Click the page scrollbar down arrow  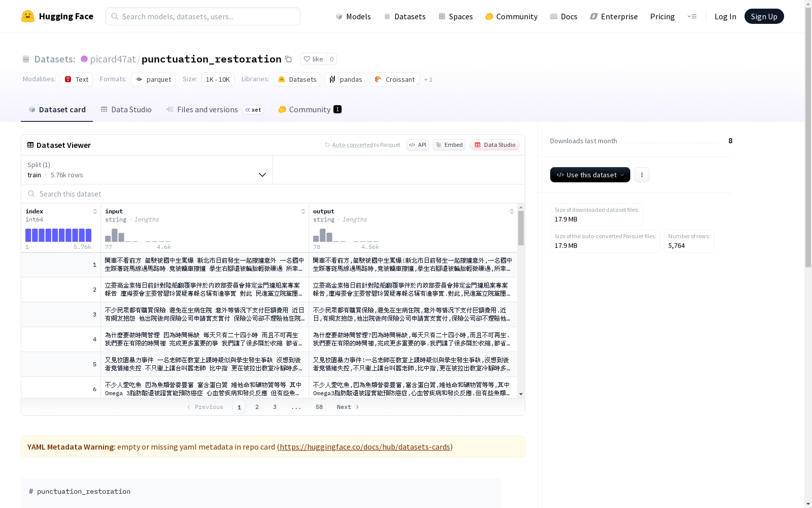click(808, 504)
